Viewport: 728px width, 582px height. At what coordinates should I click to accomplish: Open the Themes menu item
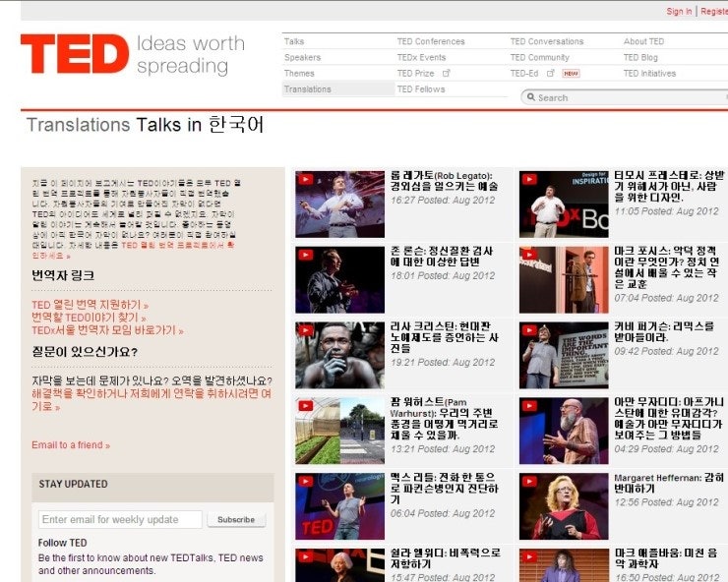(299, 73)
